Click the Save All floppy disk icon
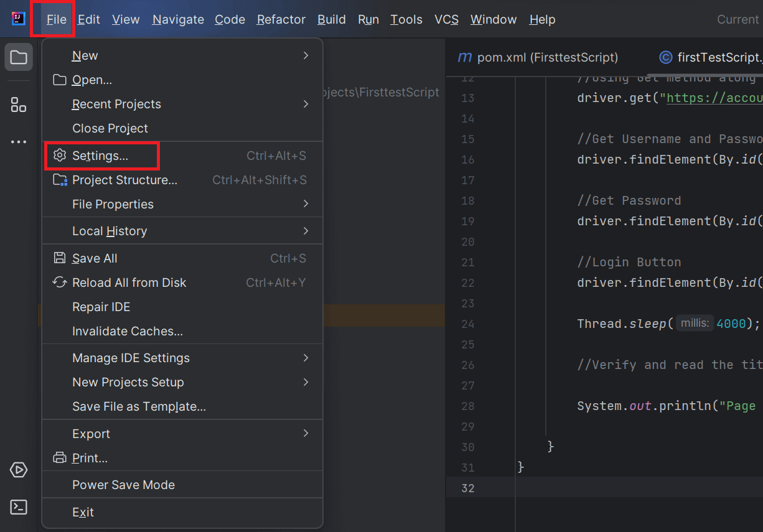The width and height of the screenshot is (763, 532). tap(59, 258)
